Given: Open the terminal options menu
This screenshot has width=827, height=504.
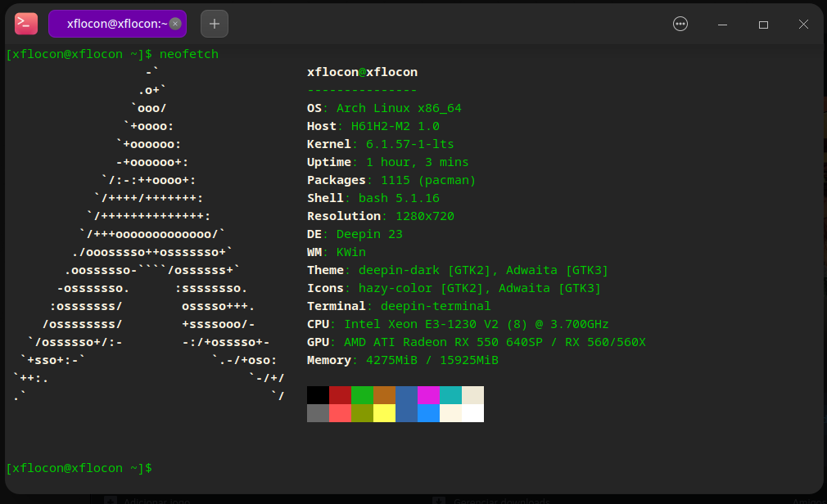Looking at the screenshot, I should click(x=680, y=24).
